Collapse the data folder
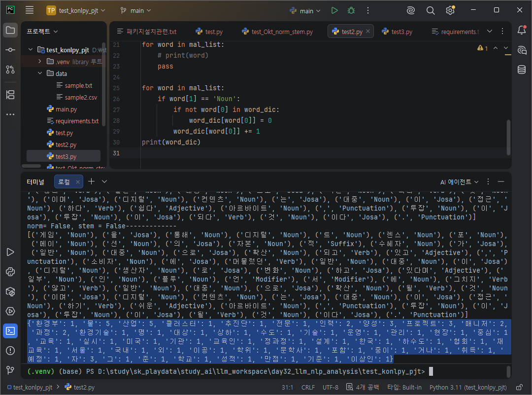The width and height of the screenshot is (532, 395). 40,73
